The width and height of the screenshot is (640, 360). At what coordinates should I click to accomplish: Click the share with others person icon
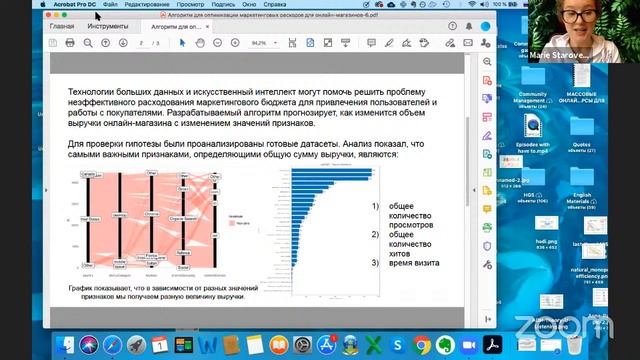click(485, 43)
